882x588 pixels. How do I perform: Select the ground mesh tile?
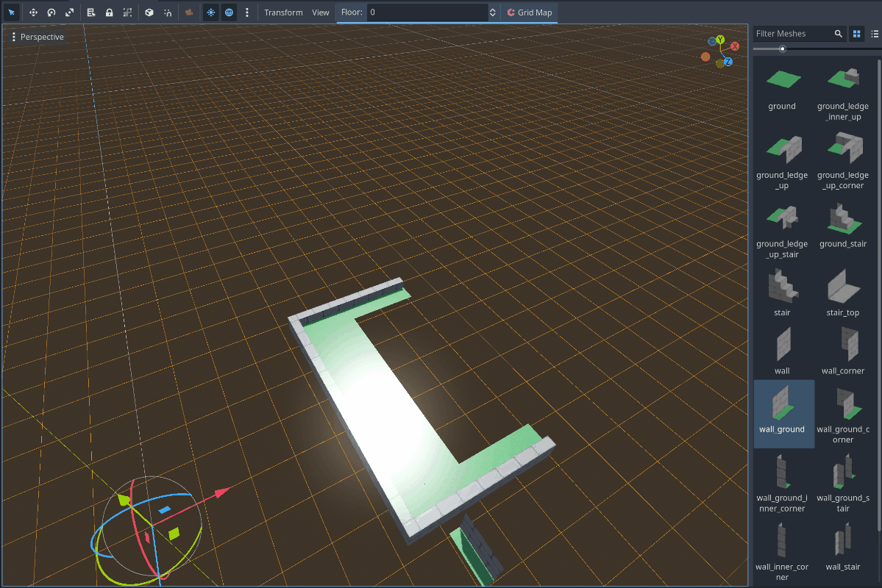783,90
